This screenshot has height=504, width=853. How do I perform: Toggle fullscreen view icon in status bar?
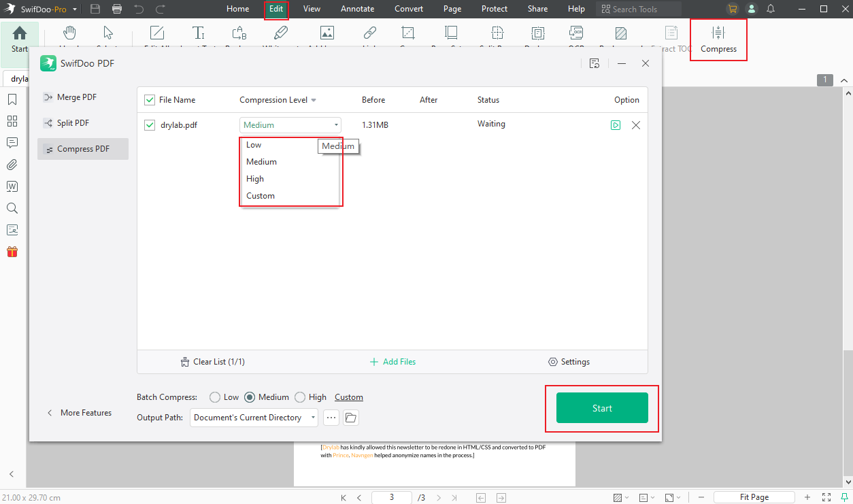tap(826, 497)
